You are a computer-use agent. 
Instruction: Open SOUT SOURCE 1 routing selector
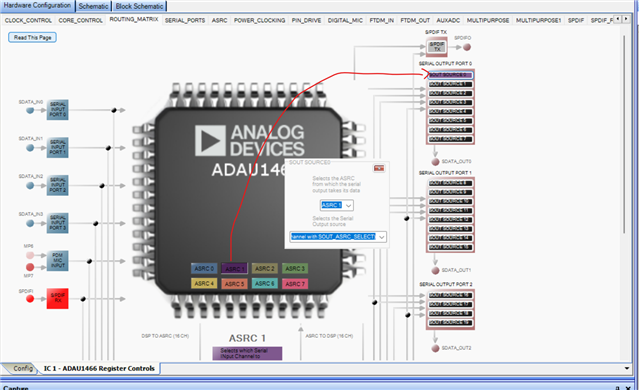450,84
